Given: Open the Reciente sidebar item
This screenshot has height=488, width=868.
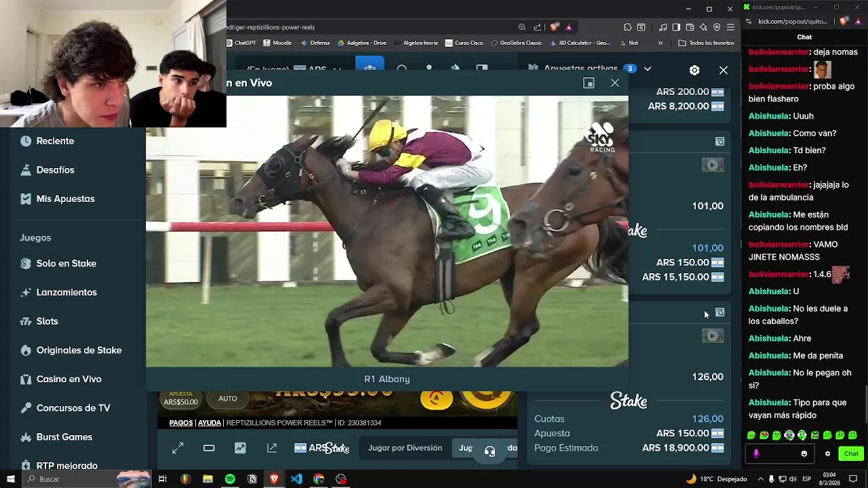Looking at the screenshot, I should click(x=47, y=141).
